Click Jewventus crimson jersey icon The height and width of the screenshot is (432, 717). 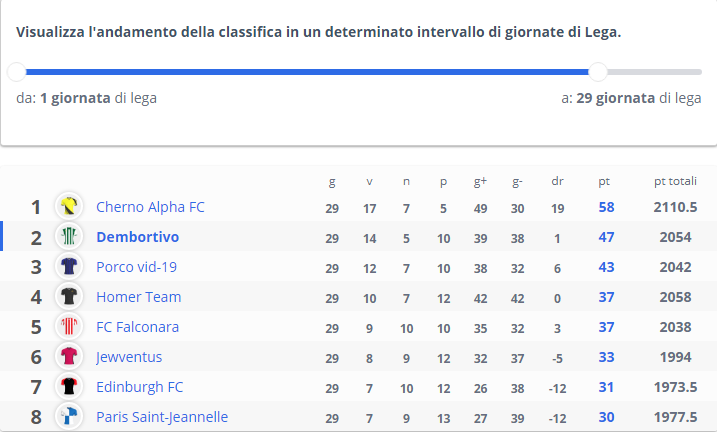tap(69, 356)
